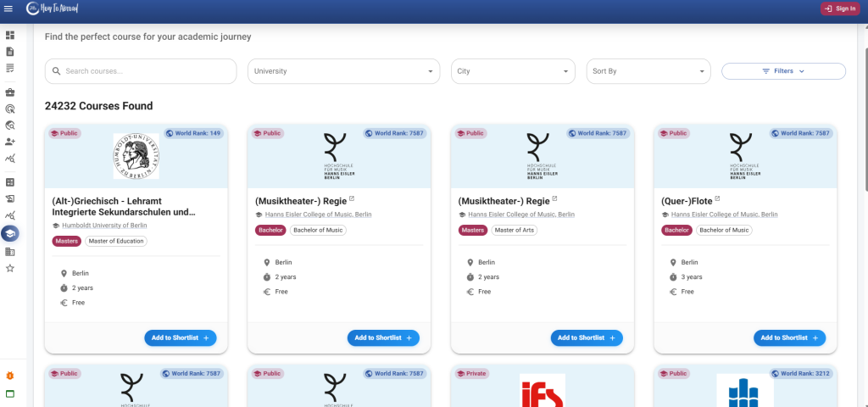Add (Alt-)Griechisch course to shortlist
868x407 pixels.
pos(180,337)
